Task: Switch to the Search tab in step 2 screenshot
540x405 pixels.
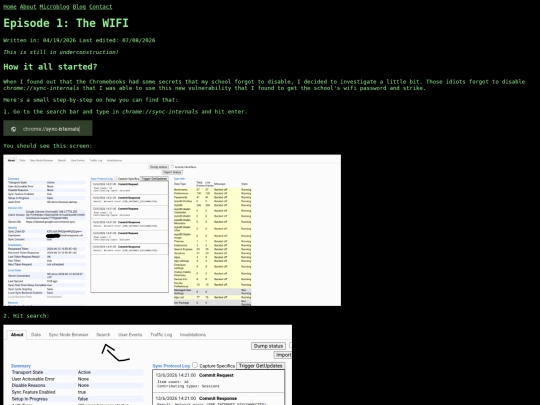Action: (103, 334)
